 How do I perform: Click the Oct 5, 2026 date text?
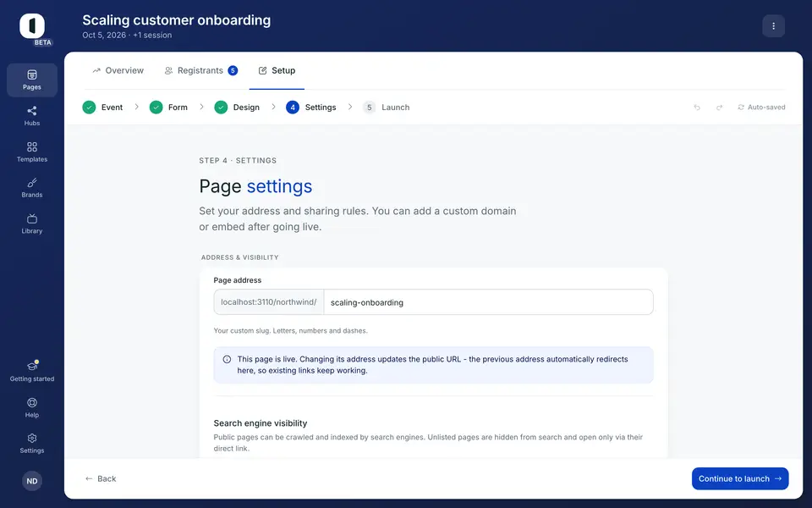[x=104, y=36]
